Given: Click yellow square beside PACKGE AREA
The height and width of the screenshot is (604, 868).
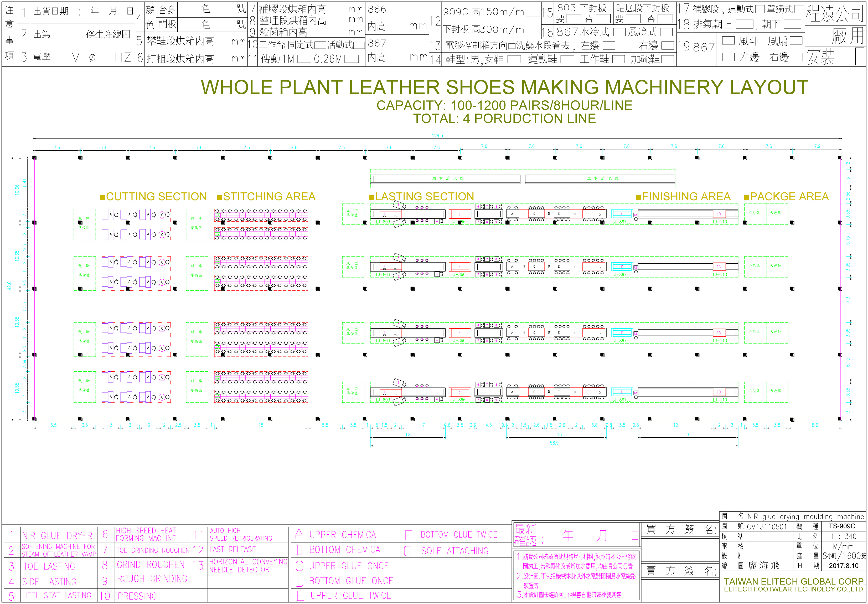Looking at the screenshot, I should [x=746, y=197].
